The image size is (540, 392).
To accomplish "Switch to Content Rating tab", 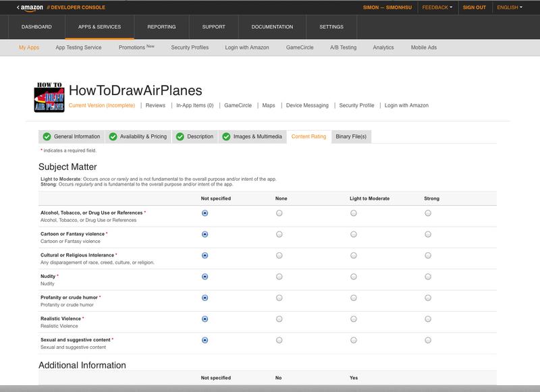I will (x=308, y=137).
